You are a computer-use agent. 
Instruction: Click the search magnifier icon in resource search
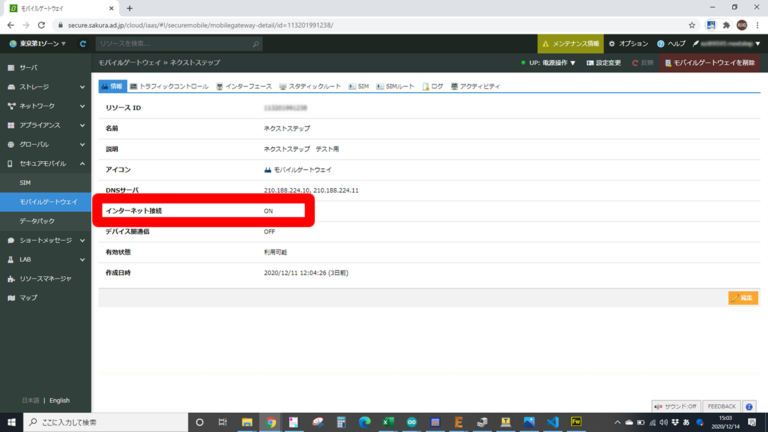256,44
